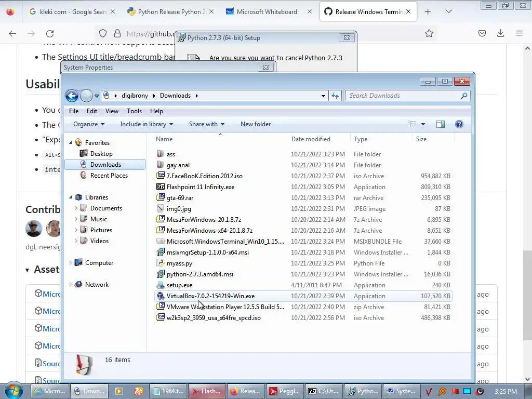The image size is (532, 399).
Task: Open Desktop in Favorites
Action: click(x=101, y=154)
